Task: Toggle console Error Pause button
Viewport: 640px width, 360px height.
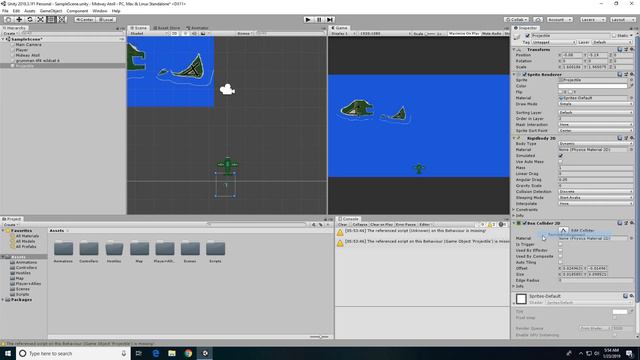Action: 405,225
